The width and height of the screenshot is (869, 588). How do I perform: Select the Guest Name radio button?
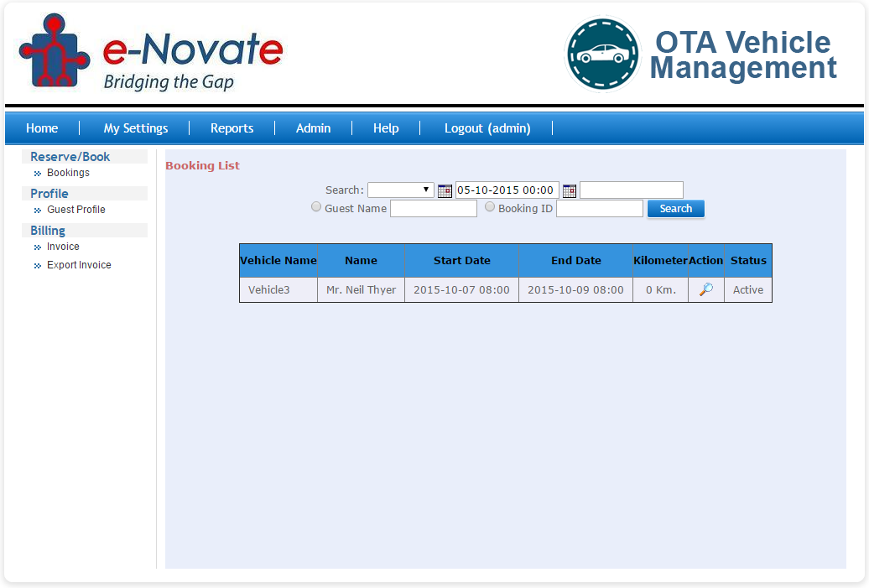coord(316,206)
